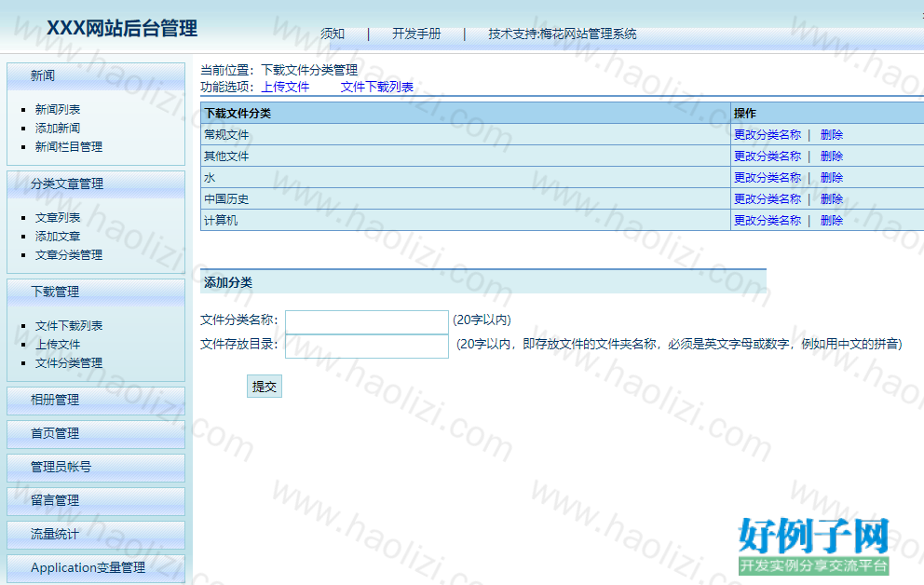This screenshot has width=924, height=585.
Task: Expand the 新闻 sidebar section
Action: point(96,76)
